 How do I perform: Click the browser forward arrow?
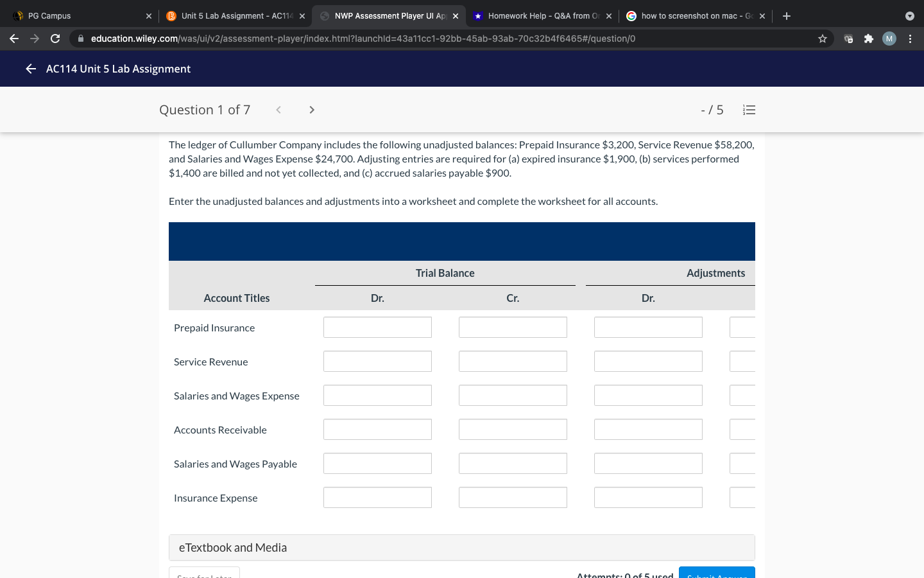tap(35, 39)
